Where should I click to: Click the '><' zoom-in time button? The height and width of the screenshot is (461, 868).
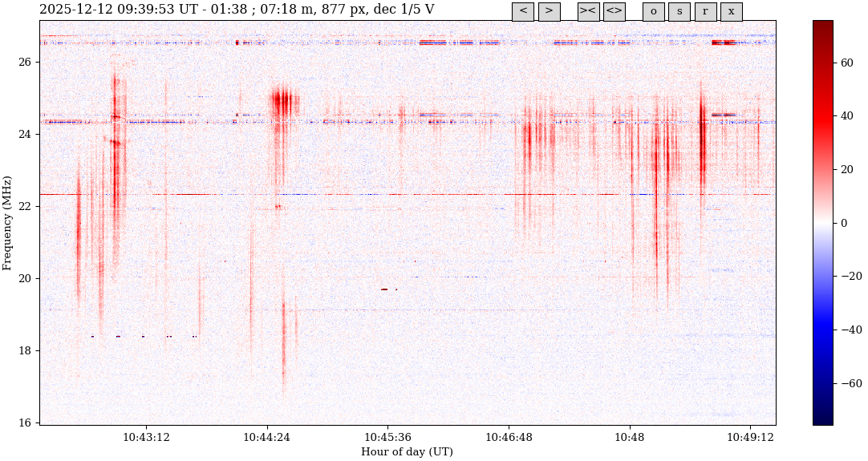pyautogui.click(x=588, y=11)
